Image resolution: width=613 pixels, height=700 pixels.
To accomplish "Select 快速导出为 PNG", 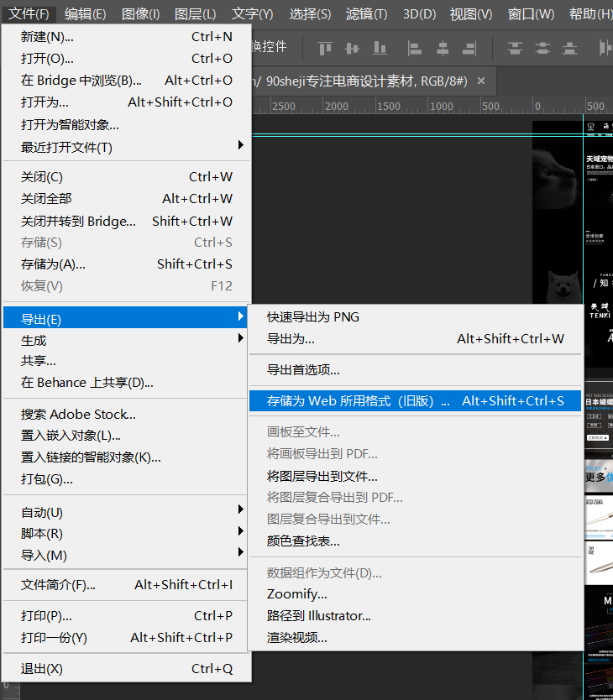I will point(415,317).
